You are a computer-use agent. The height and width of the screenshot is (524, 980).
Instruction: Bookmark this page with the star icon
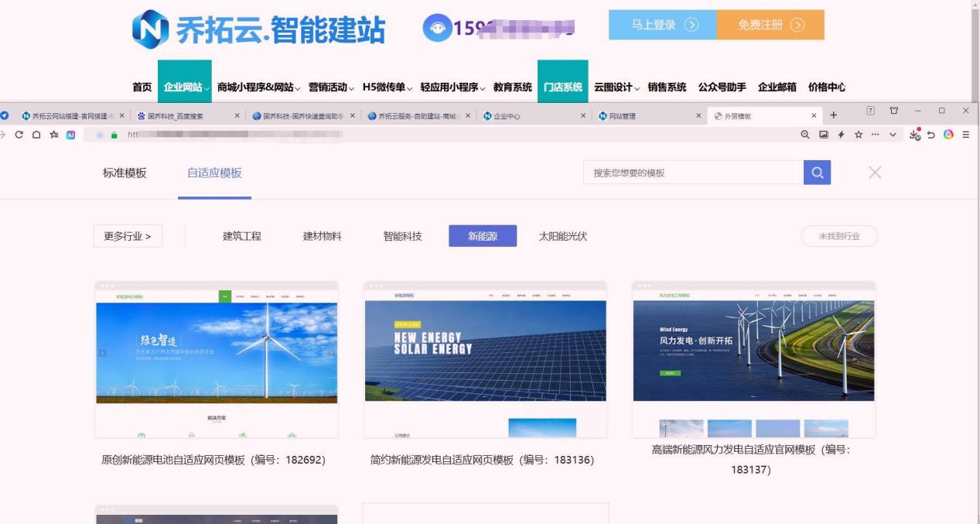[x=859, y=134]
